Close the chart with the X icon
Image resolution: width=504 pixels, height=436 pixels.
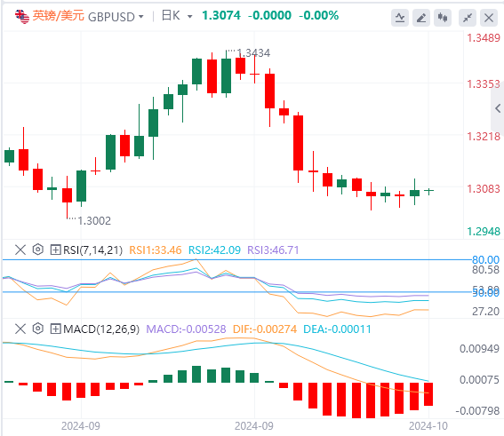click(489, 18)
